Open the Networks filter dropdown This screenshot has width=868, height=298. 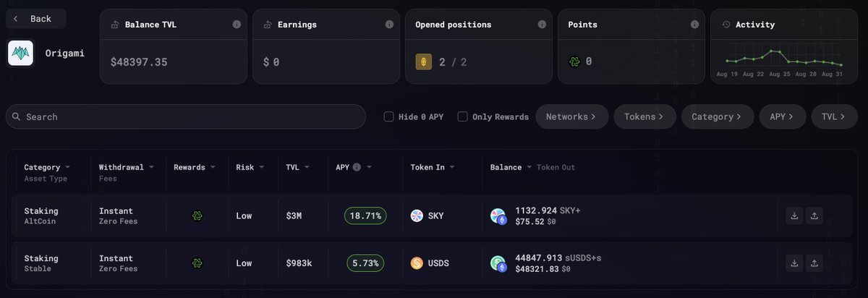point(571,116)
